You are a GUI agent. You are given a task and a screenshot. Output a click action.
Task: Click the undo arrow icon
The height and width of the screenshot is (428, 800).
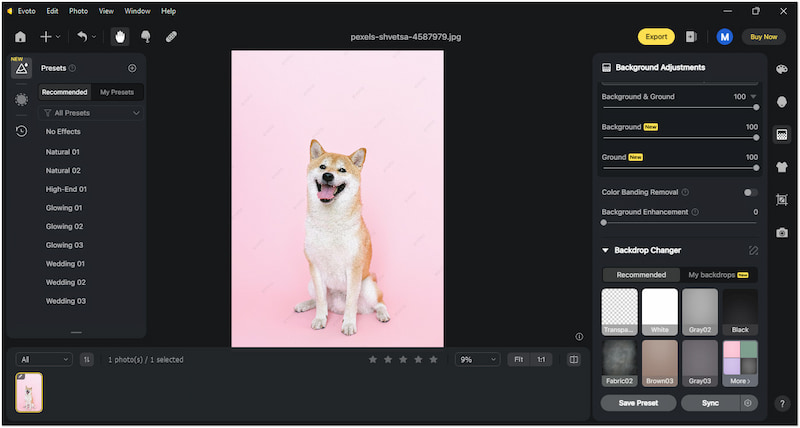pos(82,37)
